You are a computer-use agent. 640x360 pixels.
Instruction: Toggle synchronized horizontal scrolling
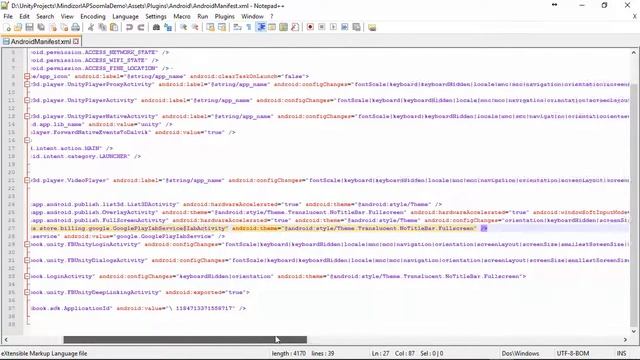pyautogui.click(x=222, y=27)
